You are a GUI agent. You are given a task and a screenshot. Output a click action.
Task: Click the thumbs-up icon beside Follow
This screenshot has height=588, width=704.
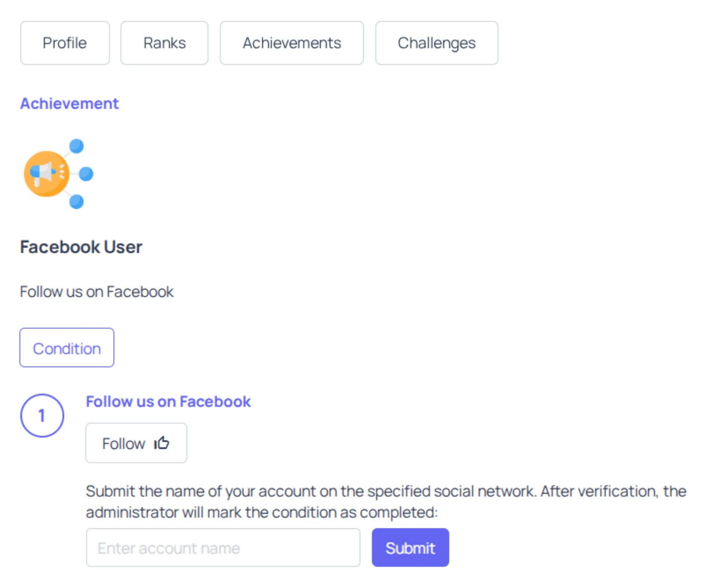[x=162, y=443]
